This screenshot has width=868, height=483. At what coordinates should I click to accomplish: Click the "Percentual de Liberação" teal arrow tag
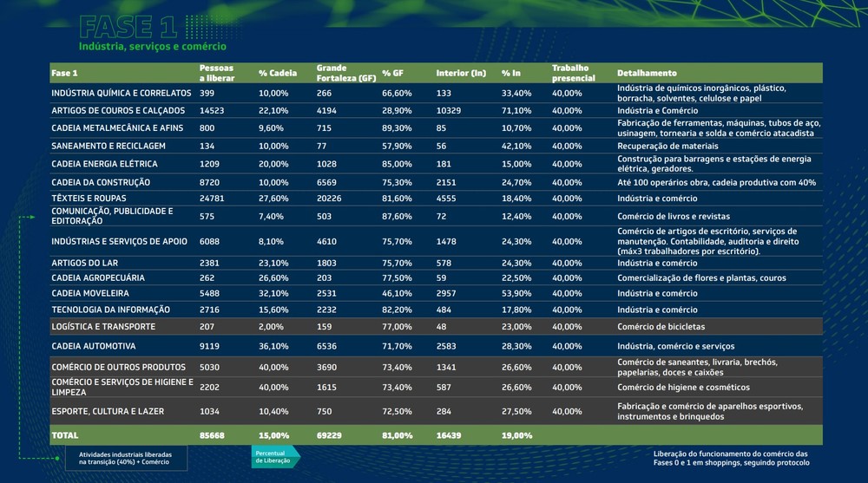pyautogui.click(x=276, y=457)
